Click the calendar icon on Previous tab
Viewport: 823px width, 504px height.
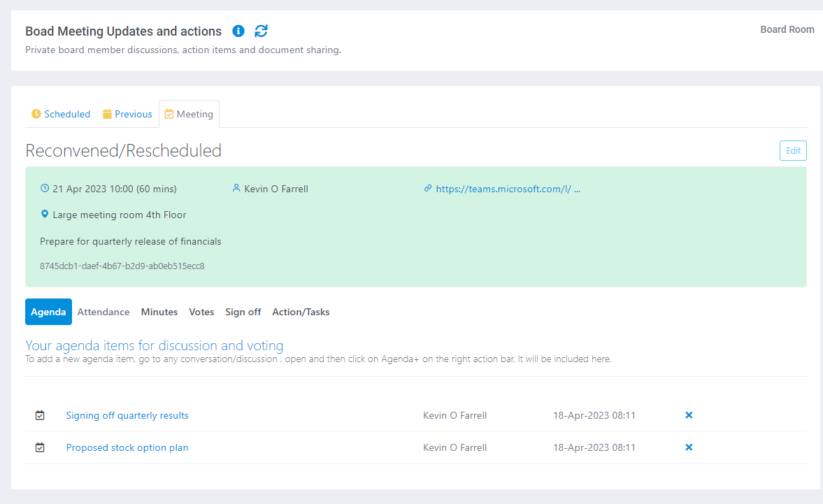point(107,114)
